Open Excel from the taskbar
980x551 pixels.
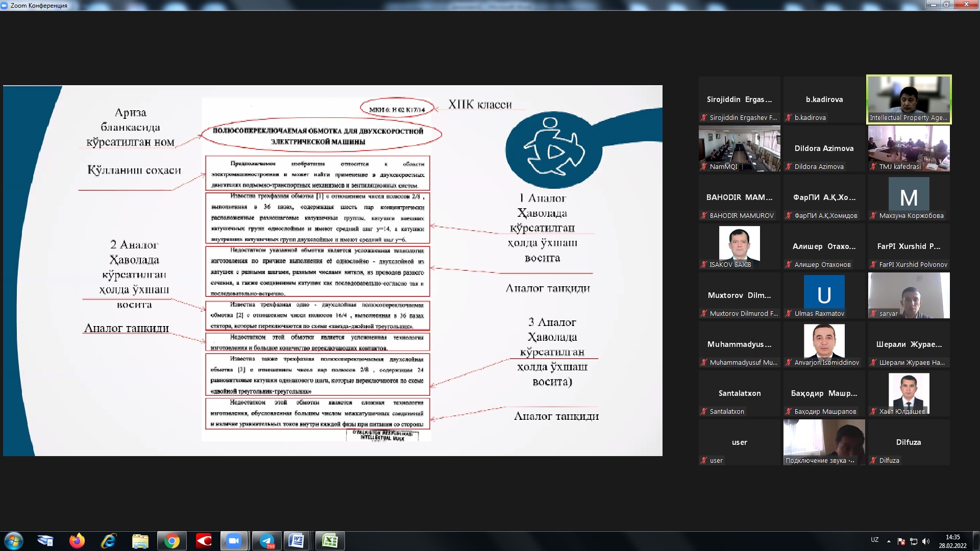[x=330, y=541]
